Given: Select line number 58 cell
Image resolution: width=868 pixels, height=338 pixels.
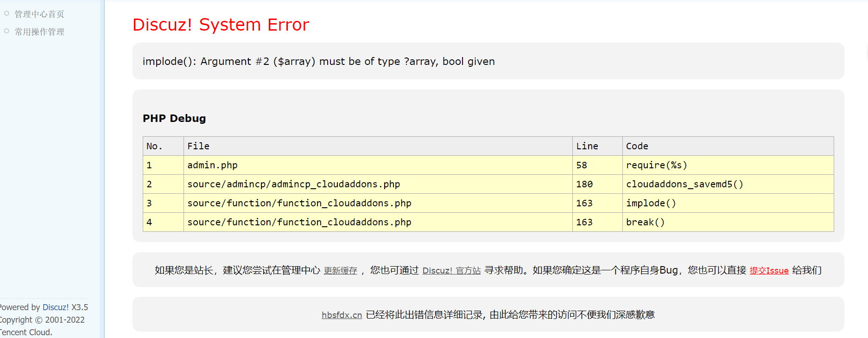Looking at the screenshot, I should [597, 165].
